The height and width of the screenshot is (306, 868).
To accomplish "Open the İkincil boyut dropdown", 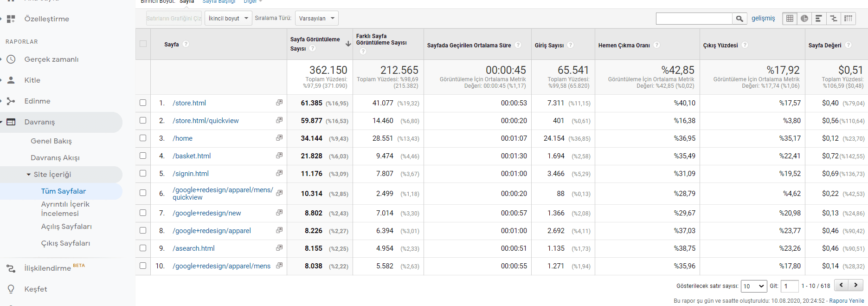I will click(228, 19).
